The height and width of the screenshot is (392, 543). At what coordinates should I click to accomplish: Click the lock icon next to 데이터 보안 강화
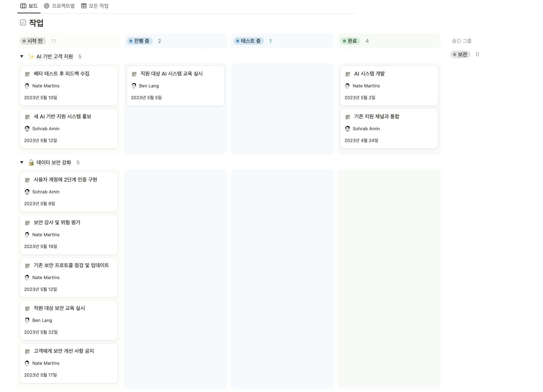[x=31, y=163]
